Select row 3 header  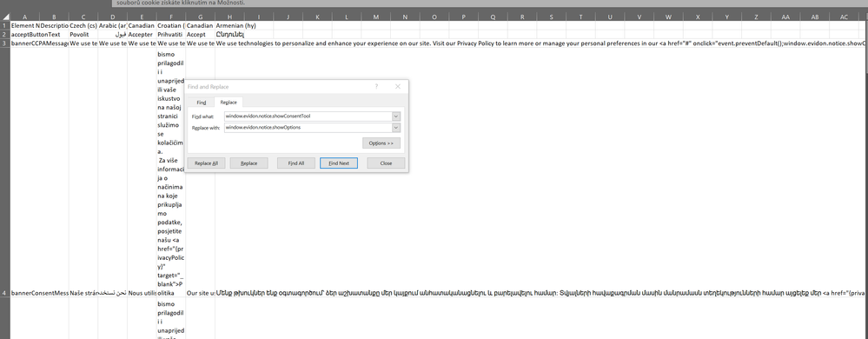(x=5, y=43)
